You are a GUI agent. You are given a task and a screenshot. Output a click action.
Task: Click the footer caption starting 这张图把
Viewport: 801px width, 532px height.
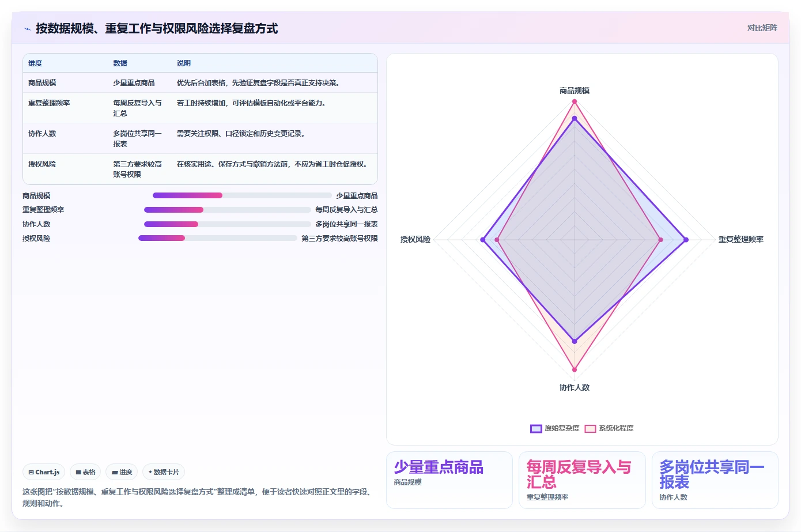pyautogui.click(x=197, y=497)
